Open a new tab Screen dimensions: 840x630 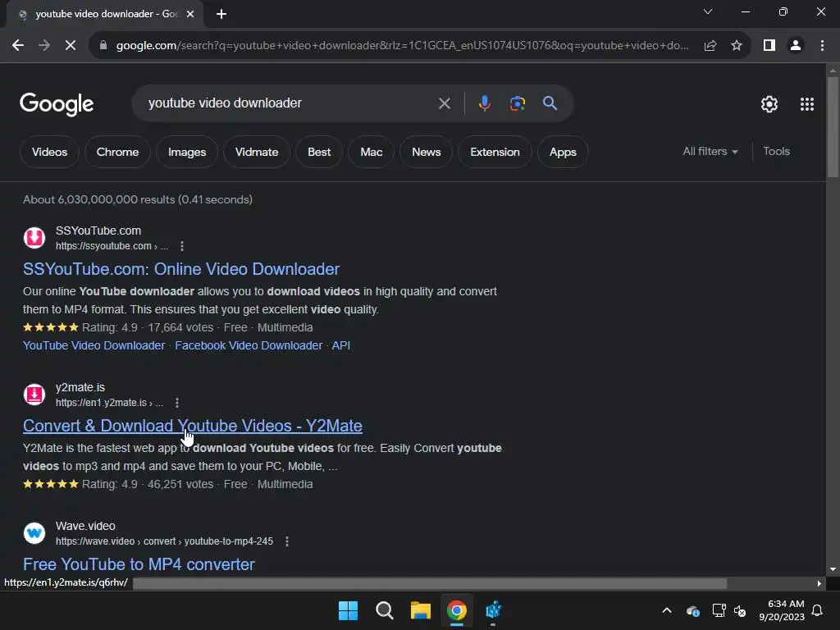coord(221,14)
